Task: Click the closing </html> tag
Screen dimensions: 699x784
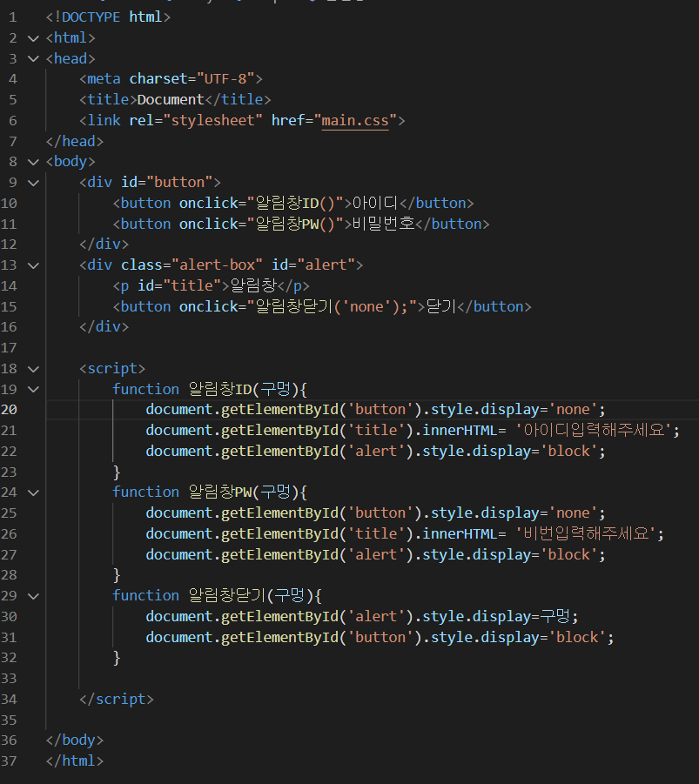Action: (75, 761)
